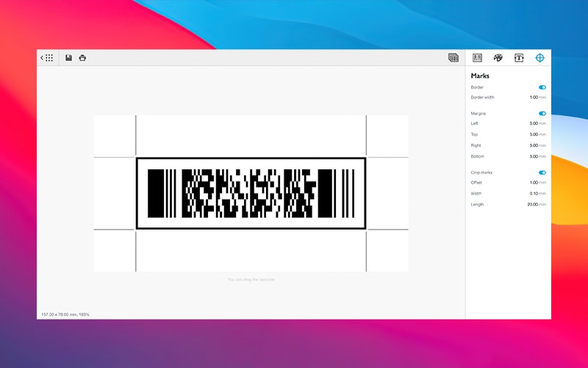Print the barcode
The height and width of the screenshot is (368, 588).
(x=82, y=57)
